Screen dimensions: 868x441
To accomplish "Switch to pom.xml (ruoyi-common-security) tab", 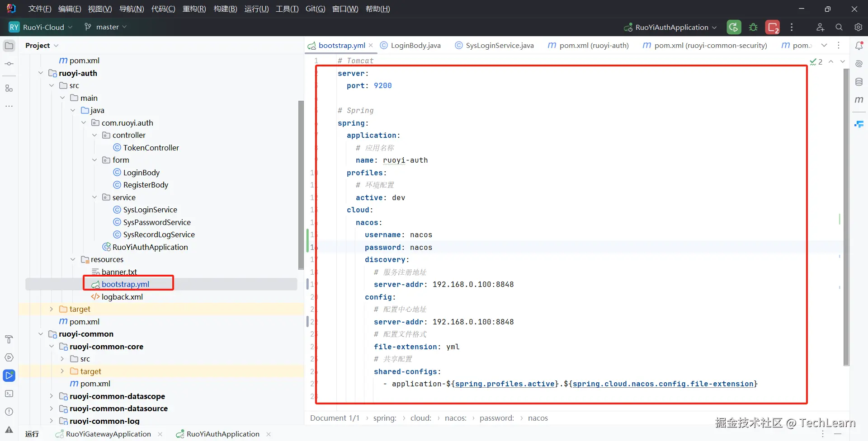I will [705, 45].
